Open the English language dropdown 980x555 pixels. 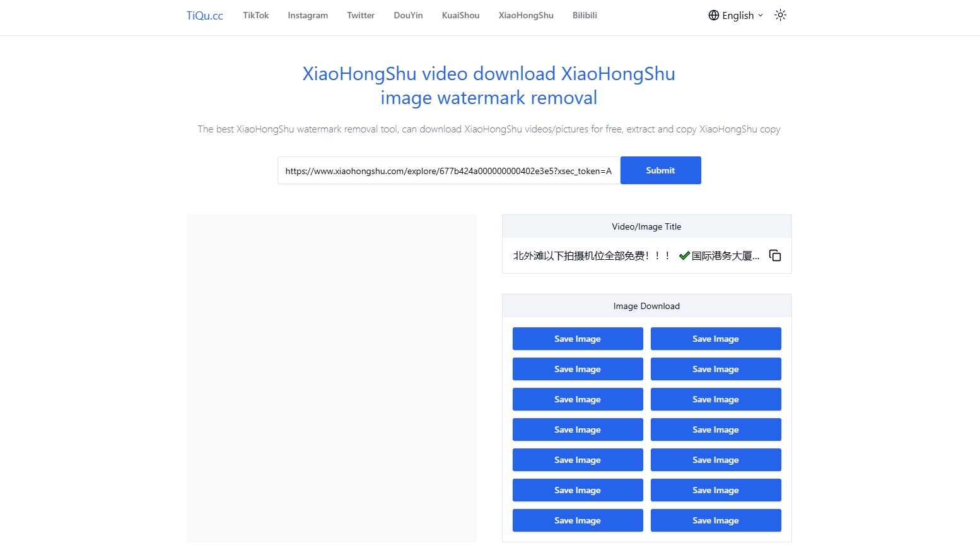click(735, 15)
